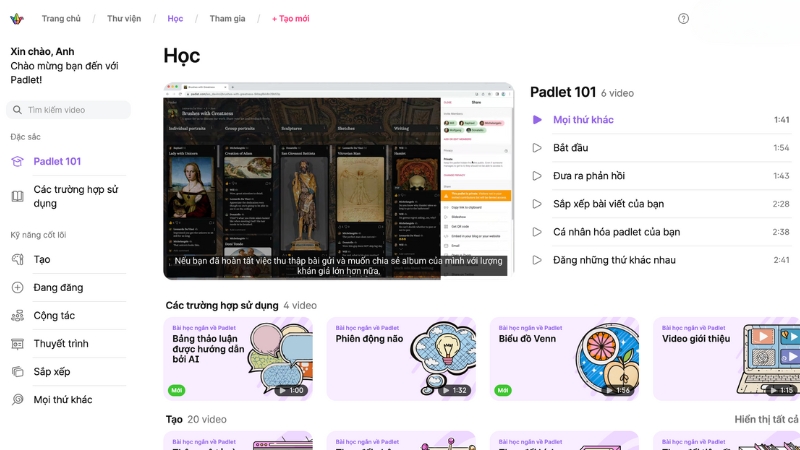Click the 1:32 play badge on Phiên động não
Viewport: 800px width, 450px height.
[x=455, y=390]
